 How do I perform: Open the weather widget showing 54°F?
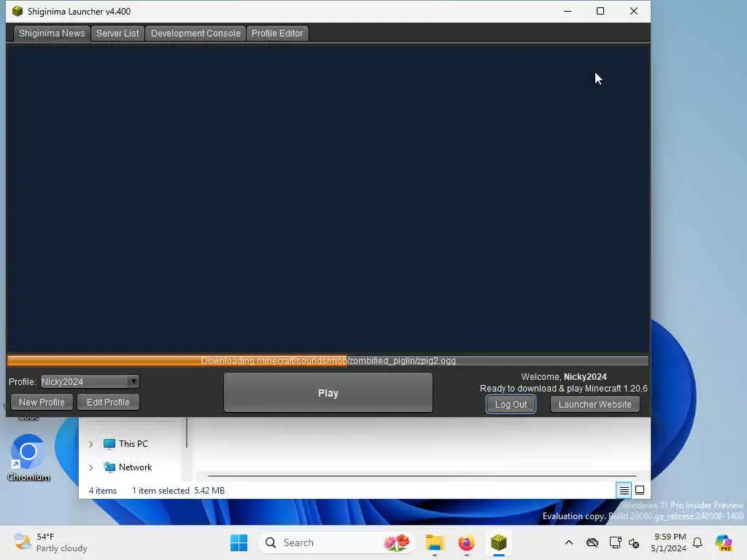coord(50,542)
